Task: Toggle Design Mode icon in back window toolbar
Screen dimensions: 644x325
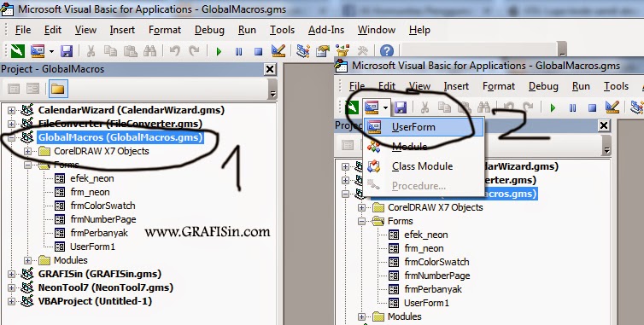Action: pyautogui.click(x=278, y=51)
